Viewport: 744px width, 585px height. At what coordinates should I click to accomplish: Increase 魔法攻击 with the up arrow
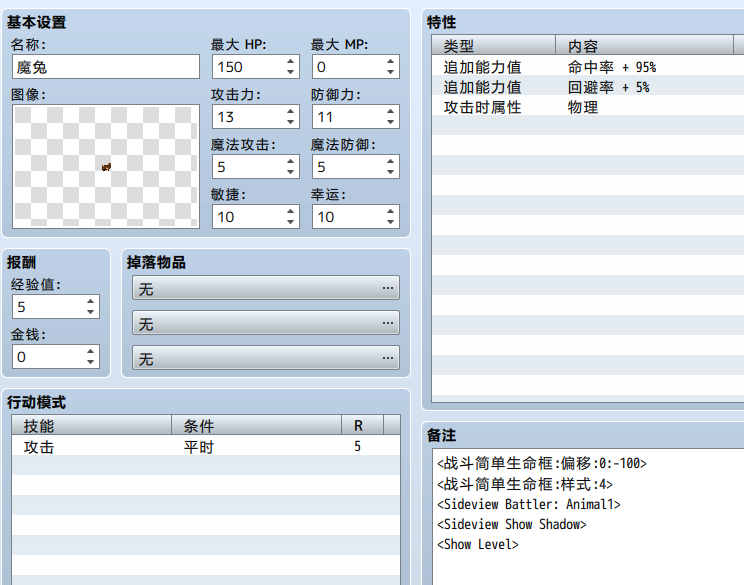point(290,161)
